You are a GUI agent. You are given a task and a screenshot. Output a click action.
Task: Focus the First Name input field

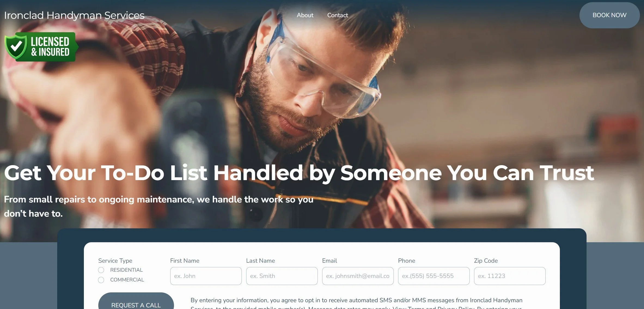coord(206,276)
